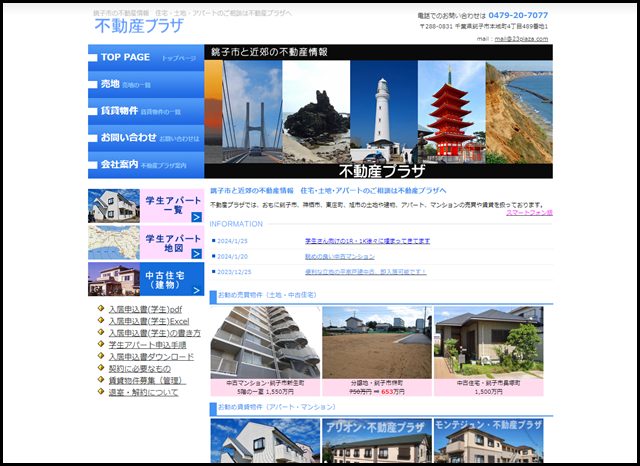Open 入居申込書ダウンロード link
The height and width of the screenshot is (466, 640).
click(151, 357)
